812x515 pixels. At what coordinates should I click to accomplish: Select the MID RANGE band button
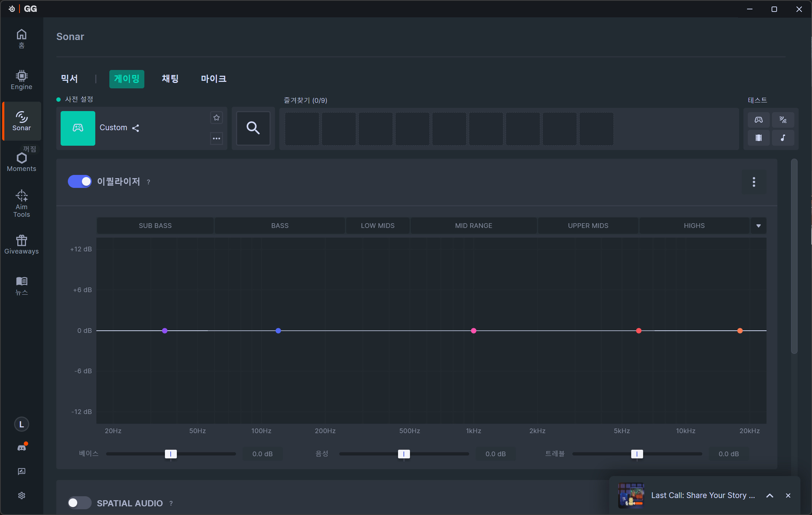[473, 226]
